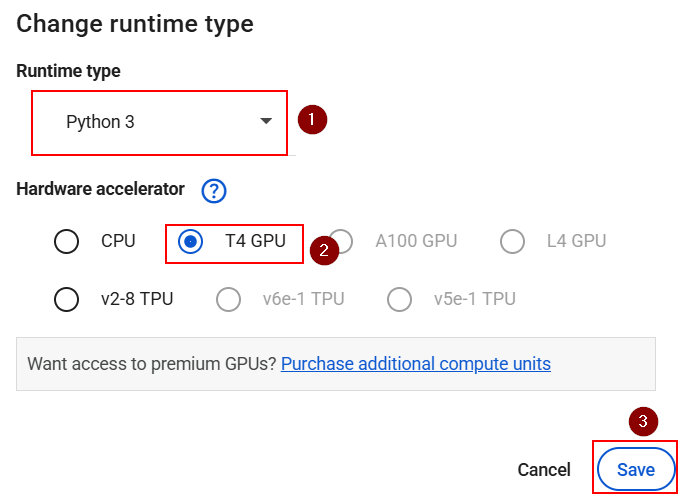
Task: Click the Hardware accelerator label
Action: (x=100, y=189)
